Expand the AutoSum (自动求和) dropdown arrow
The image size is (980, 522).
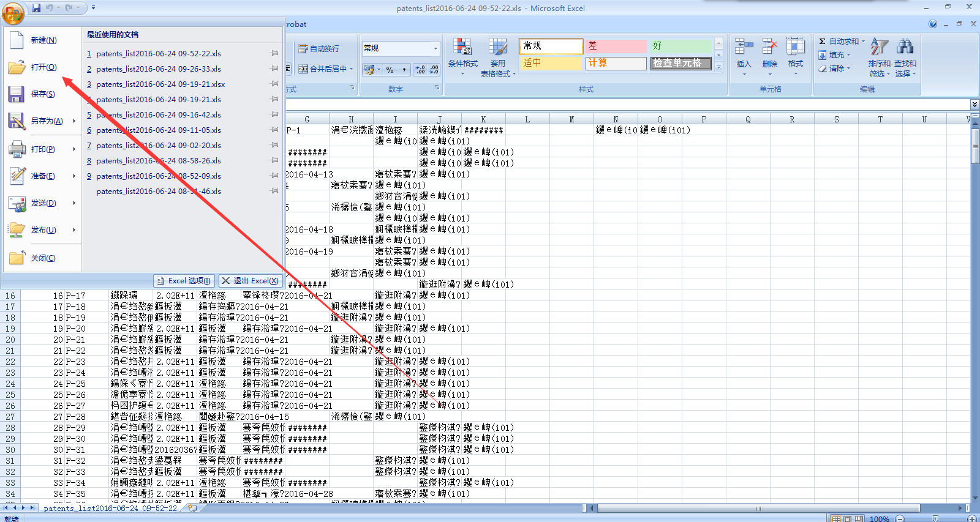point(864,42)
